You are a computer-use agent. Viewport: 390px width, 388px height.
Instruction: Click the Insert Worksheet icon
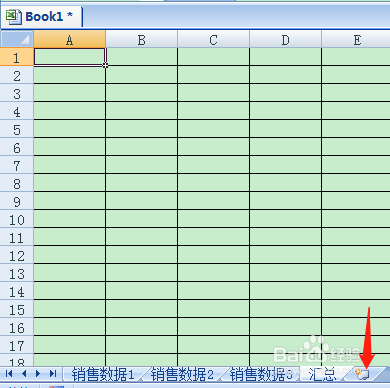tap(362, 374)
